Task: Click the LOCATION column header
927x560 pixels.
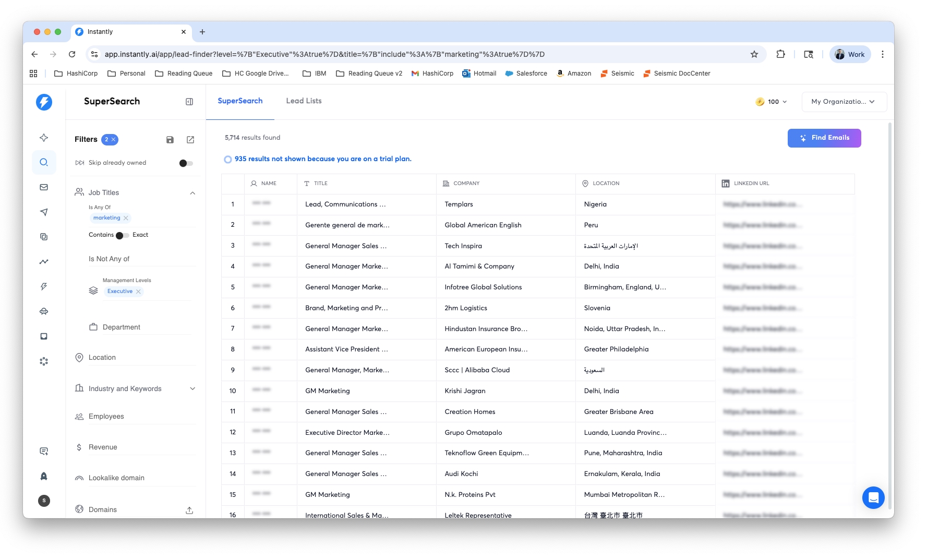Action: [645, 184]
